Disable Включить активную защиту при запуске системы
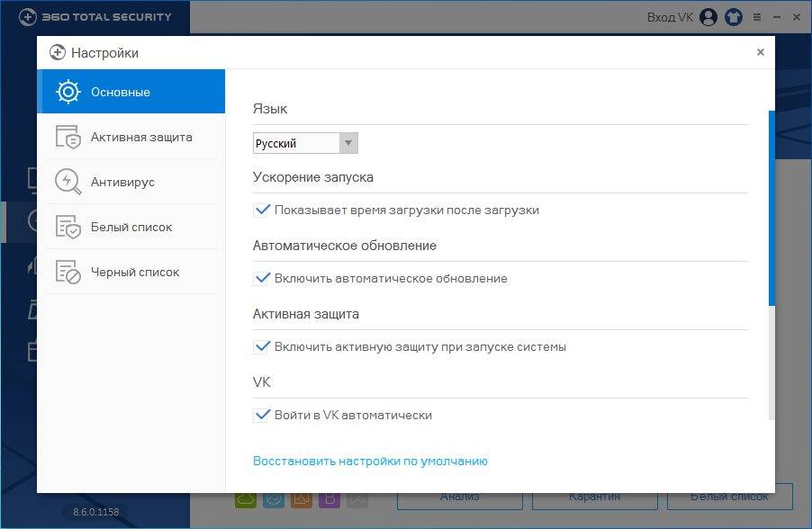 pos(262,346)
